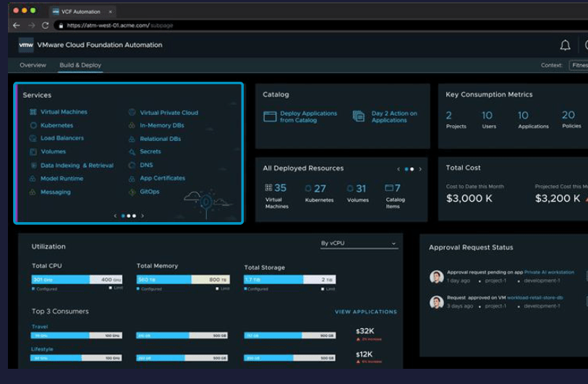Click the Load Balancers icon
Screen dimensions: 588x384
(x=33, y=138)
